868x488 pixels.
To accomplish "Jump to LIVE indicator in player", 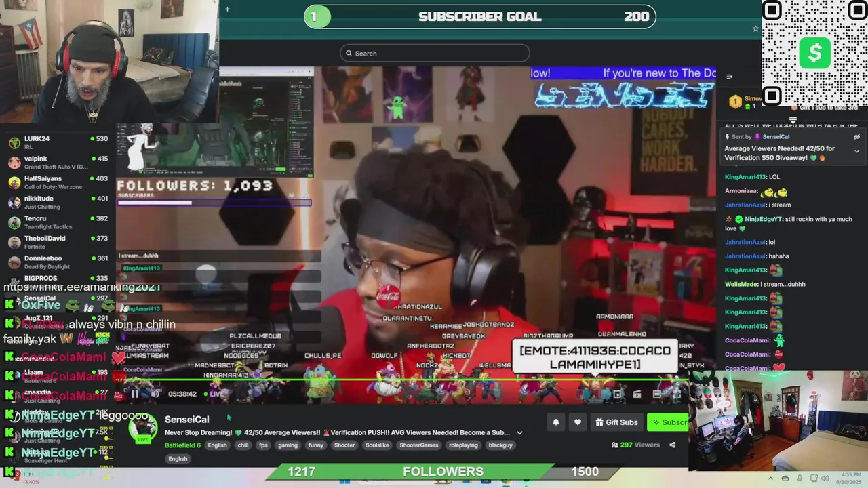I will click(x=214, y=394).
